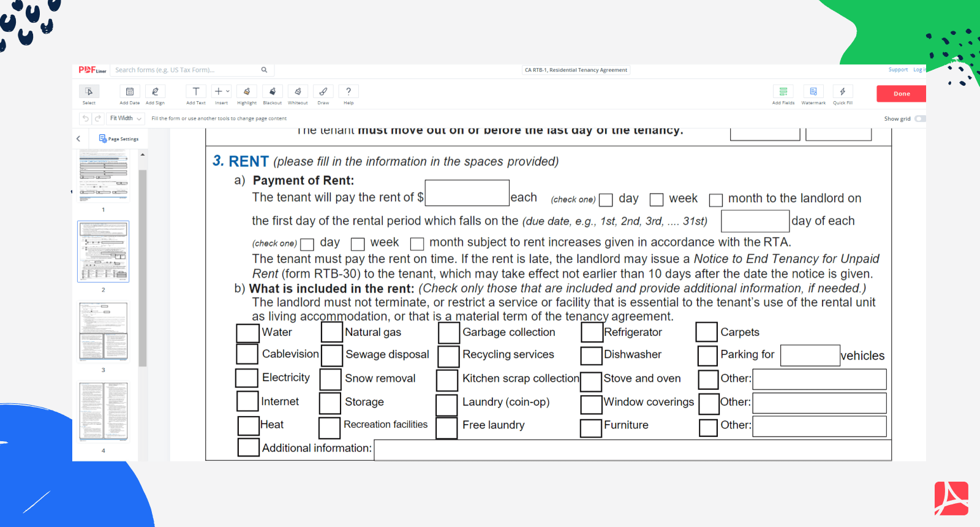980x527 pixels.
Task: Open page 1 thumbnail
Action: (103, 175)
